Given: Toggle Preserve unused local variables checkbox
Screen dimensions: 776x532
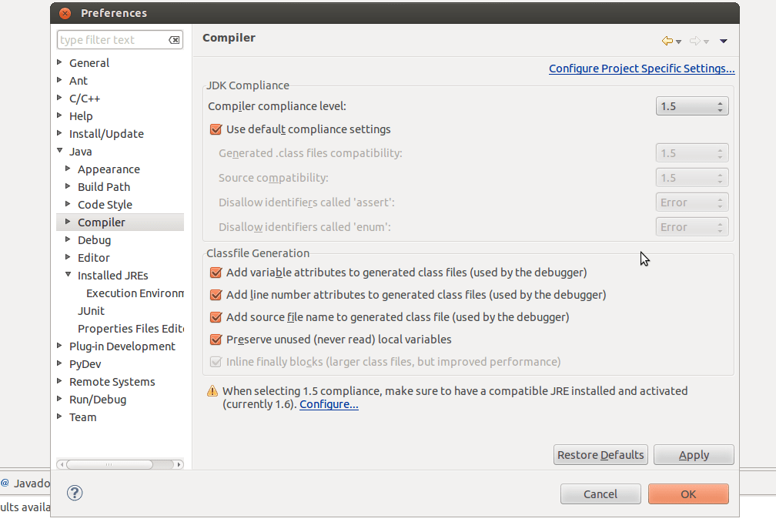Looking at the screenshot, I should click(216, 340).
